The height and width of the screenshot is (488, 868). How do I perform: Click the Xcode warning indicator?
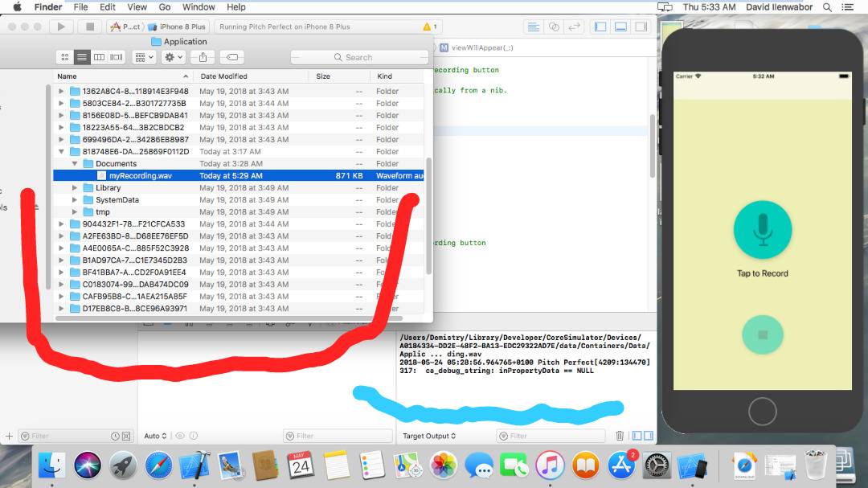(429, 27)
